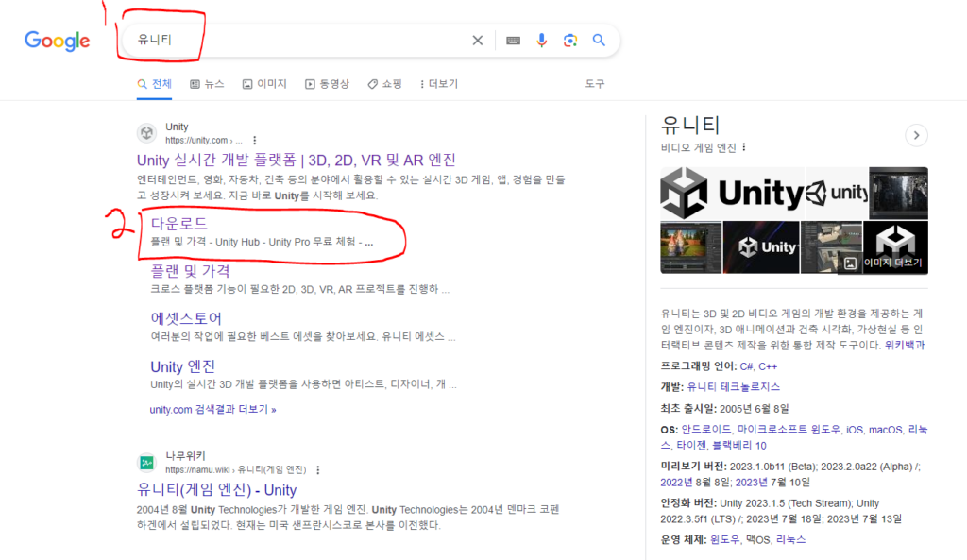Expand the knowledge panel with the right arrow
The image size is (967, 560).
tap(916, 135)
